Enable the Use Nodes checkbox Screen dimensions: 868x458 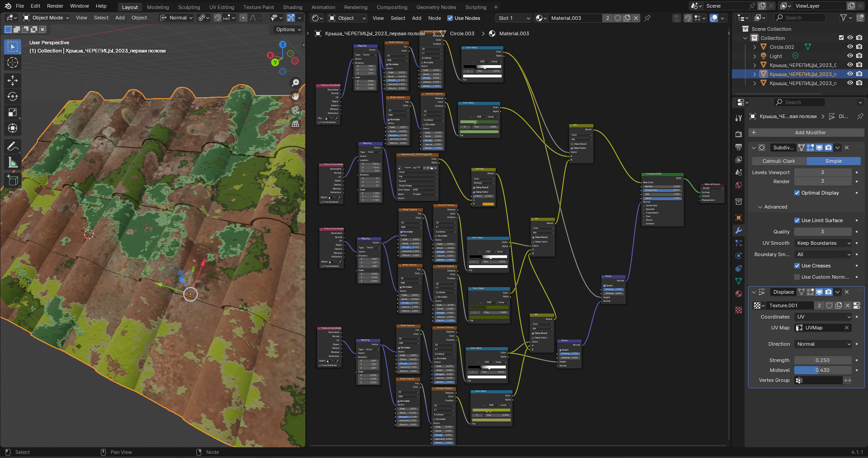coord(450,18)
